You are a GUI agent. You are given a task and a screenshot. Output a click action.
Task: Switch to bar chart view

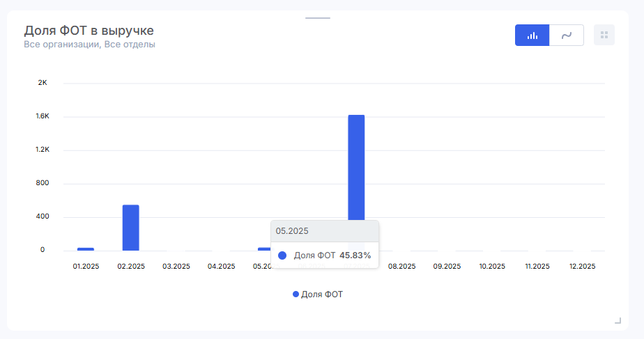pos(532,36)
